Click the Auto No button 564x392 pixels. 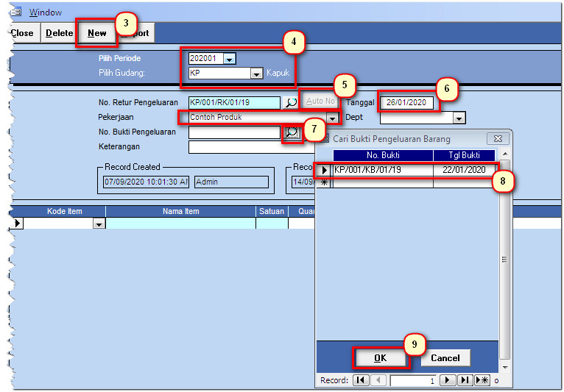click(x=320, y=101)
